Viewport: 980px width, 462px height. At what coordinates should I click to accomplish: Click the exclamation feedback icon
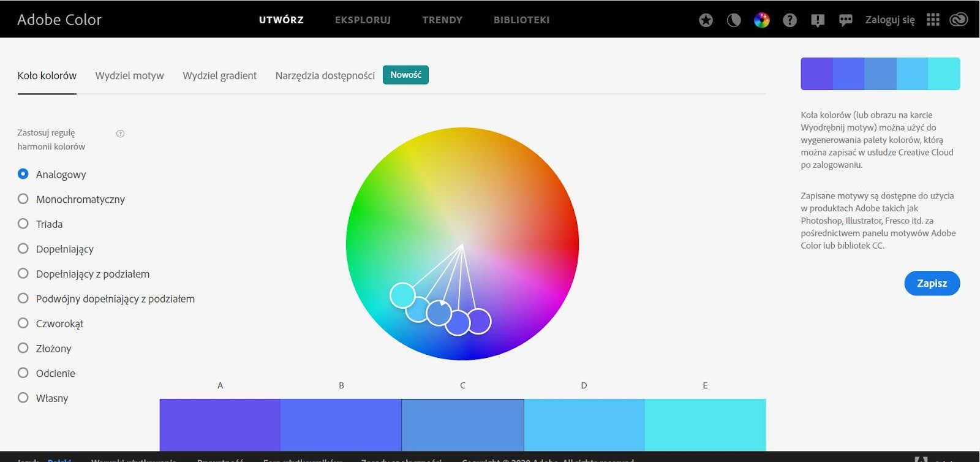(818, 20)
